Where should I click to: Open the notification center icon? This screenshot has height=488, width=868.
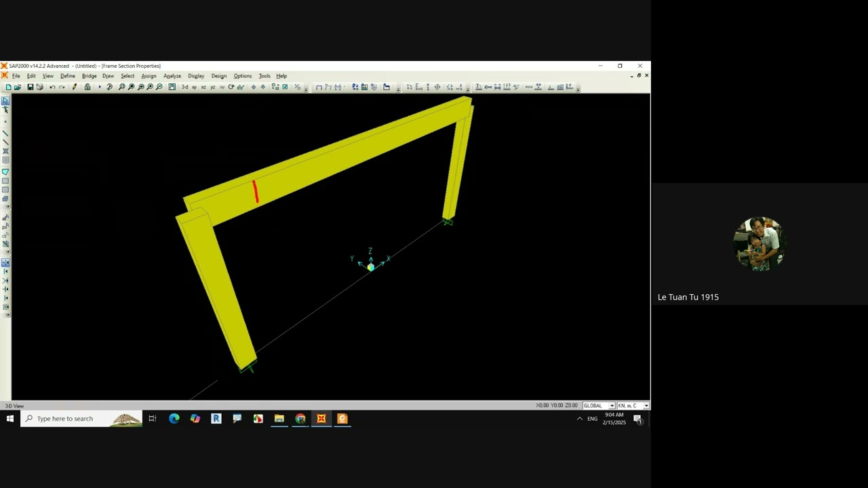coord(638,419)
